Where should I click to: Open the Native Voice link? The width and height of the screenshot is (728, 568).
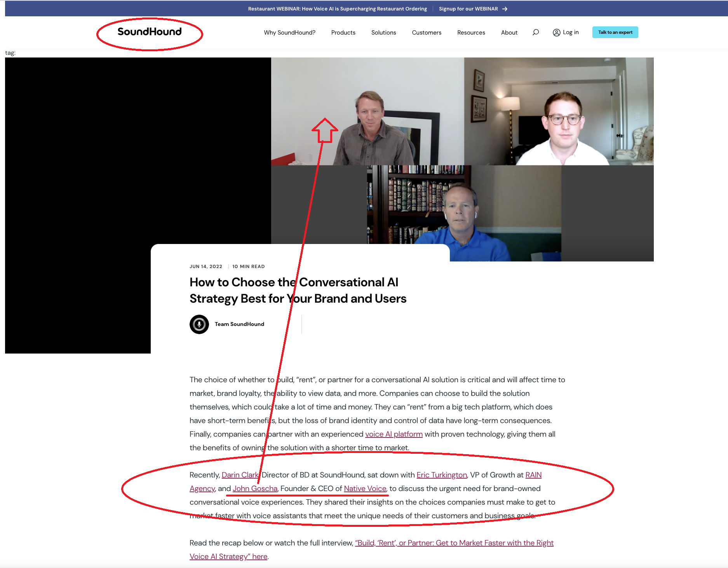pos(365,488)
